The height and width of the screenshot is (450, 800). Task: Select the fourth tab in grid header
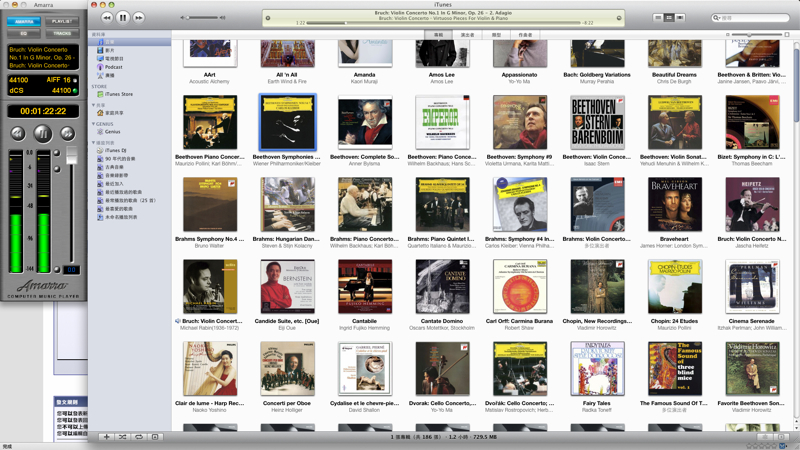[x=525, y=35]
